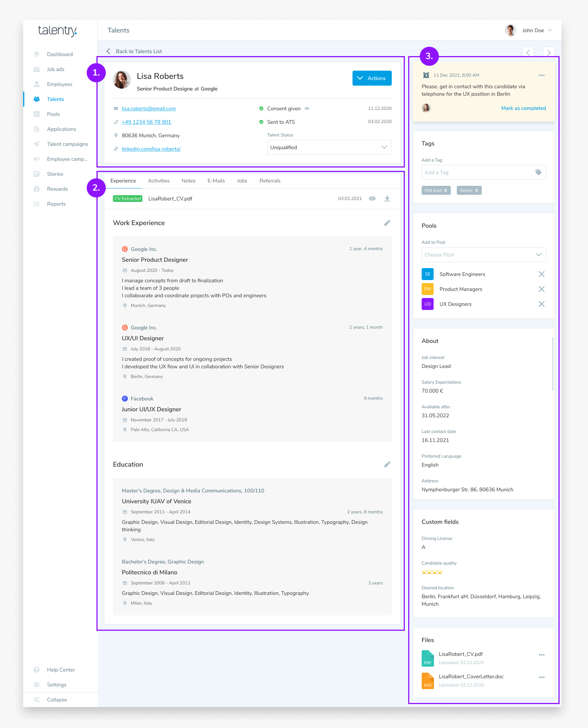Click the Add a Tag field

[478, 172]
